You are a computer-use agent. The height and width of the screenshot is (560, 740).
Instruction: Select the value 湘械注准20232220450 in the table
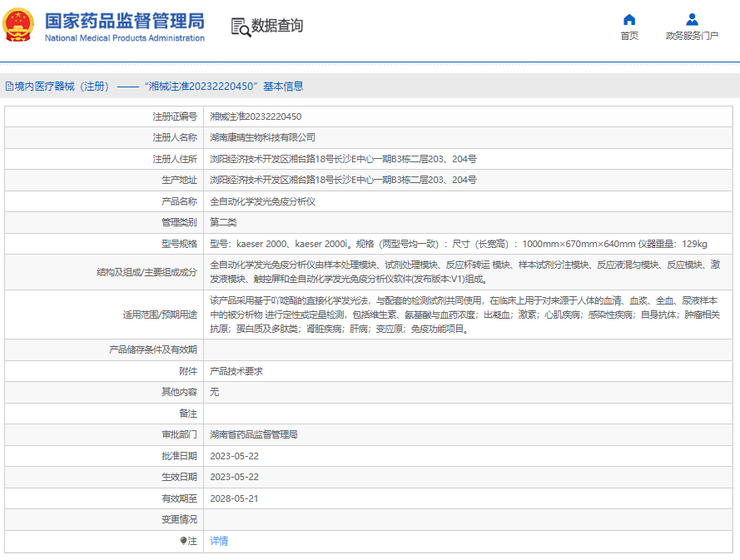(256, 116)
